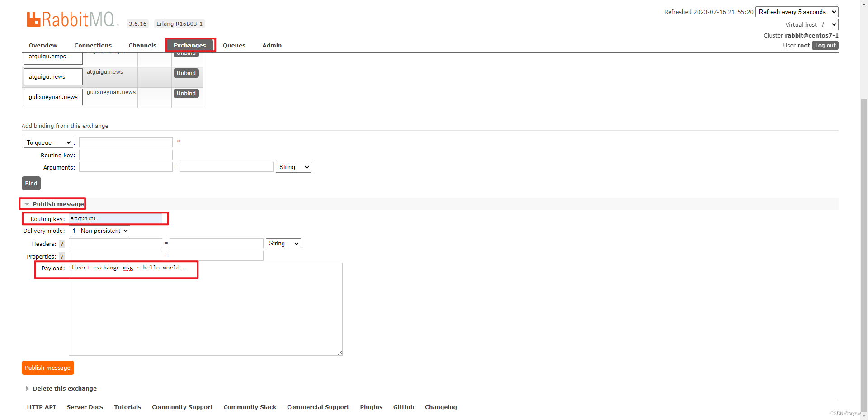Unbind the gulixueyuan.news queue
This screenshot has width=868, height=420.
(186, 93)
